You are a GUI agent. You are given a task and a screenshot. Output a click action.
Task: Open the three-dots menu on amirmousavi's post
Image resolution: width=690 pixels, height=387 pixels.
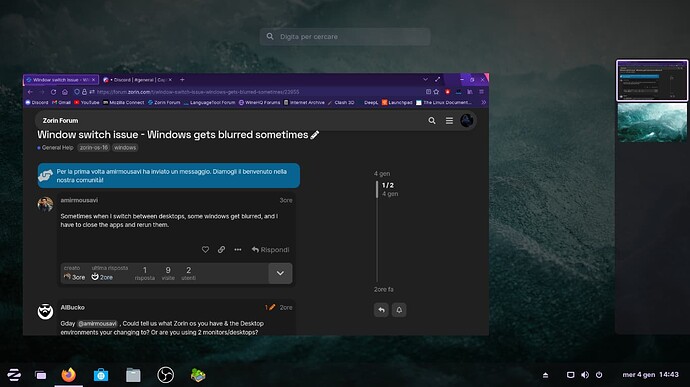click(238, 250)
